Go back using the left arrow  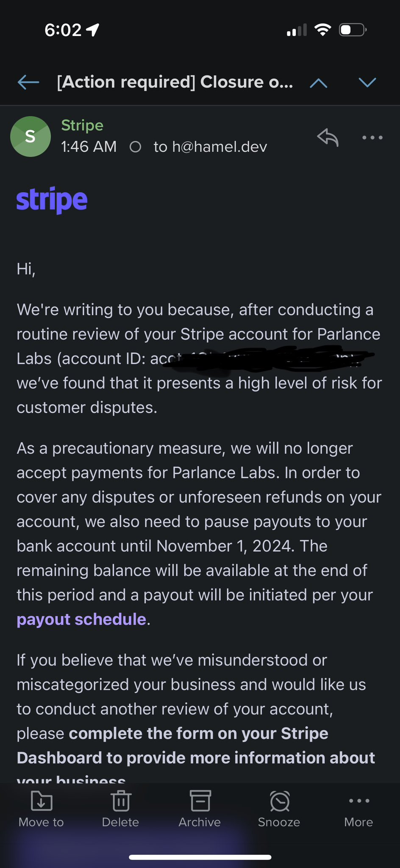(28, 82)
